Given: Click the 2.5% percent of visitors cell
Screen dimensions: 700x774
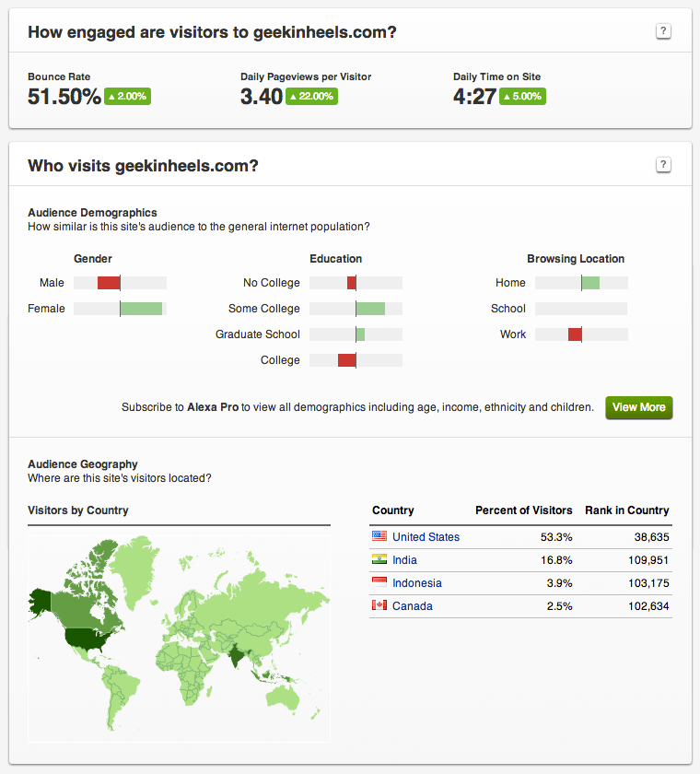Looking at the screenshot, I should [559, 606].
